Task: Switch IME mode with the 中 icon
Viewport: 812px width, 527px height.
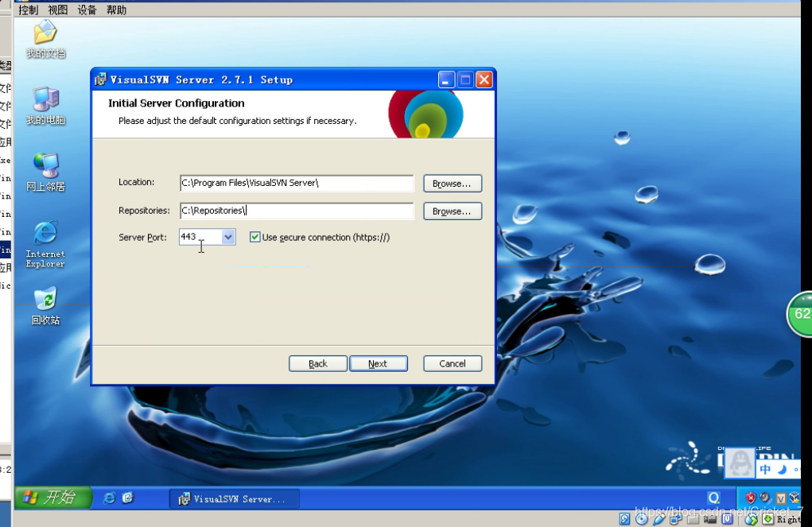Action: [765, 470]
